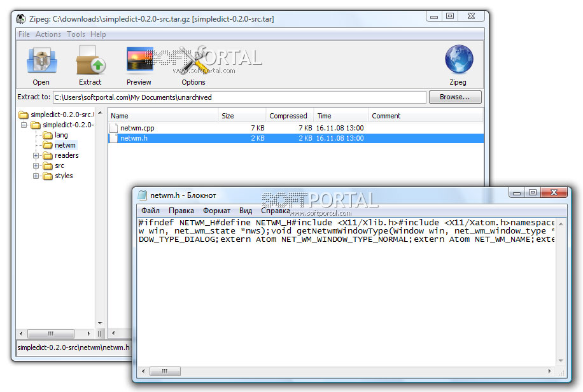The height and width of the screenshot is (392, 583).
Task: Select the lang folder in tree
Action: (61, 135)
